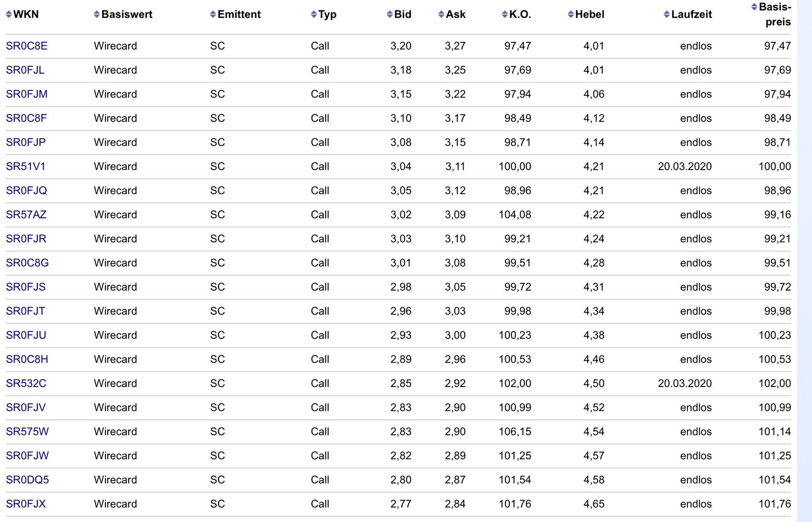
Task: Click the Laufzeit column header
Action: (x=691, y=15)
